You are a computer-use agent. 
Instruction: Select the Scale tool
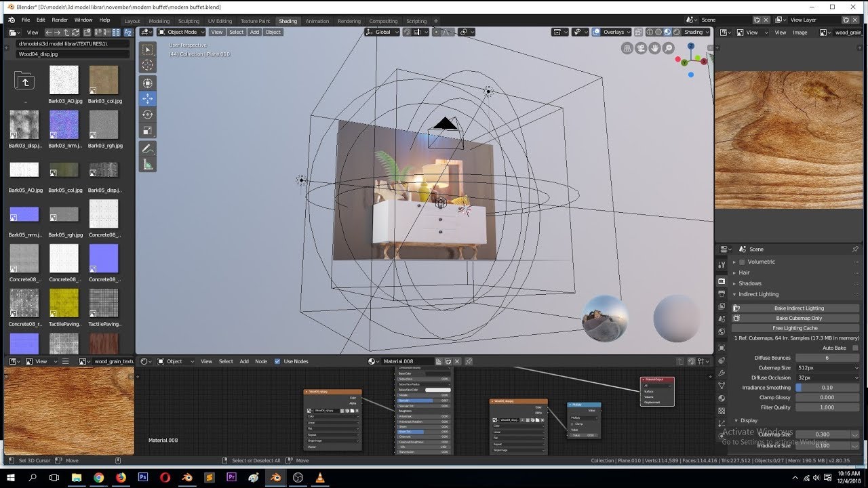point(147,130)
